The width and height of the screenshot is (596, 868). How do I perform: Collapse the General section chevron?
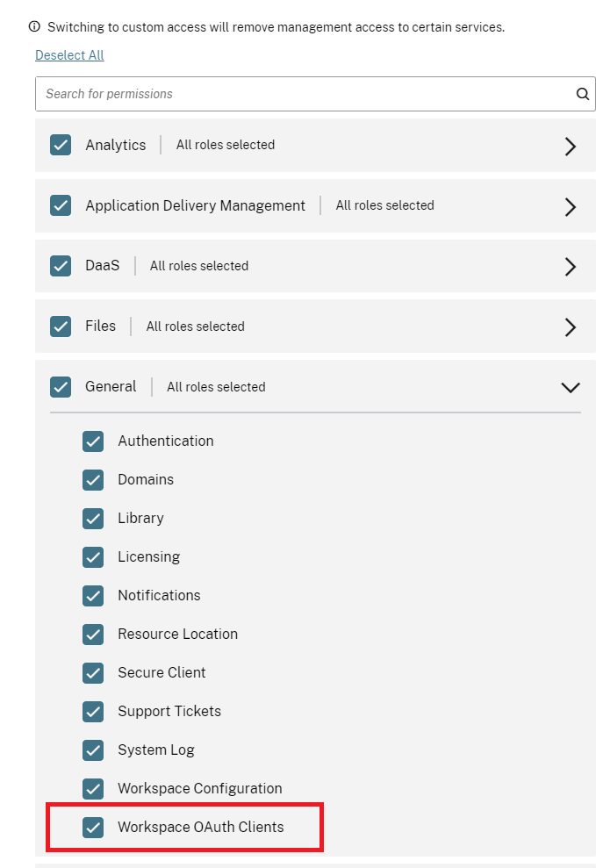coord(571,387)
